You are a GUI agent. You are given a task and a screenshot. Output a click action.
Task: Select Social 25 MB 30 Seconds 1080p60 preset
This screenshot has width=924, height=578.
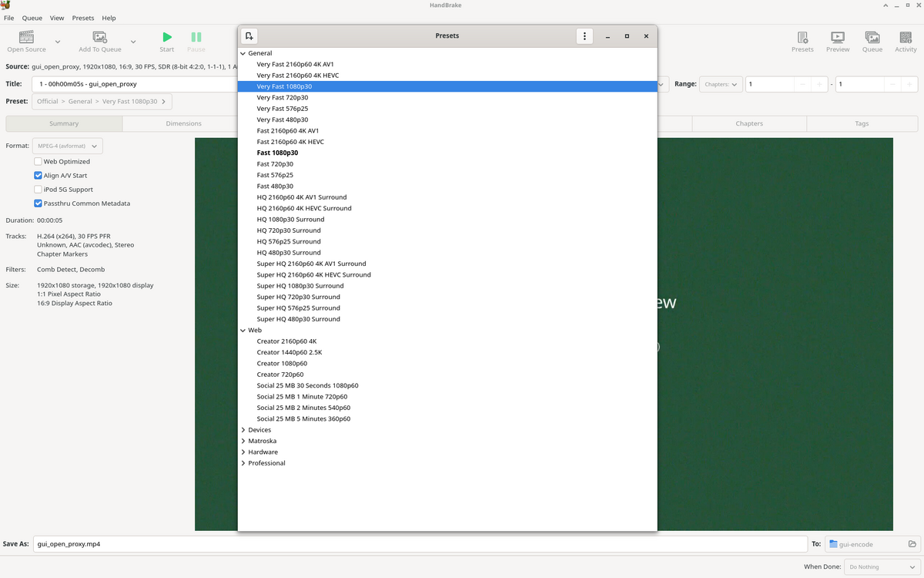click(308, 385)
